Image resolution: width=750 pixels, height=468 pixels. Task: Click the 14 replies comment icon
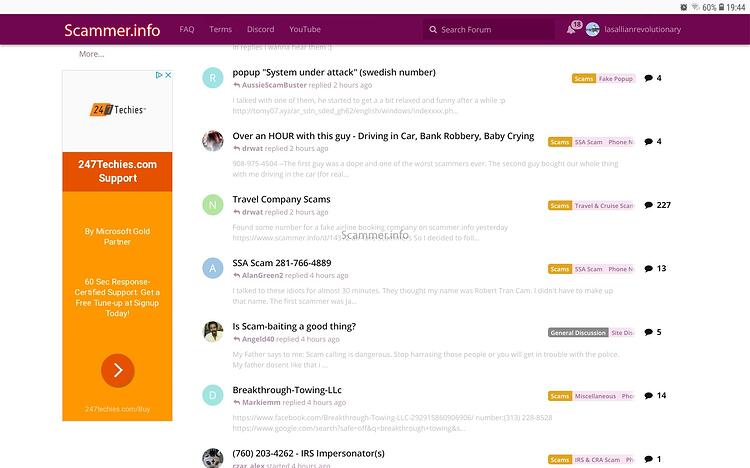(x=649, y=396)
